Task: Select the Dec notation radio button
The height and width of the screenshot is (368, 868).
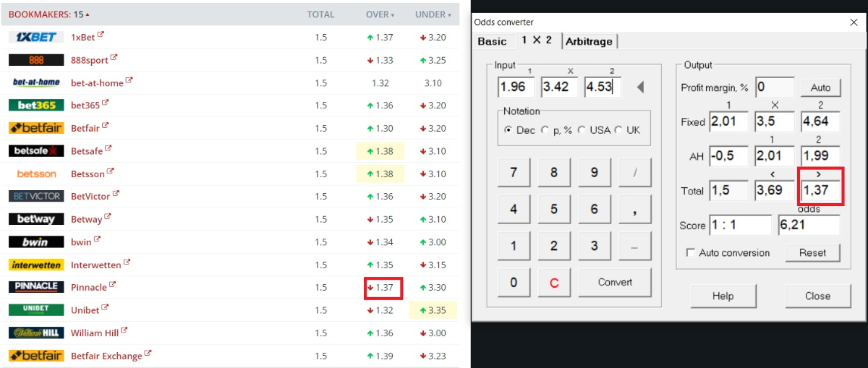Action: click(509, 130)
